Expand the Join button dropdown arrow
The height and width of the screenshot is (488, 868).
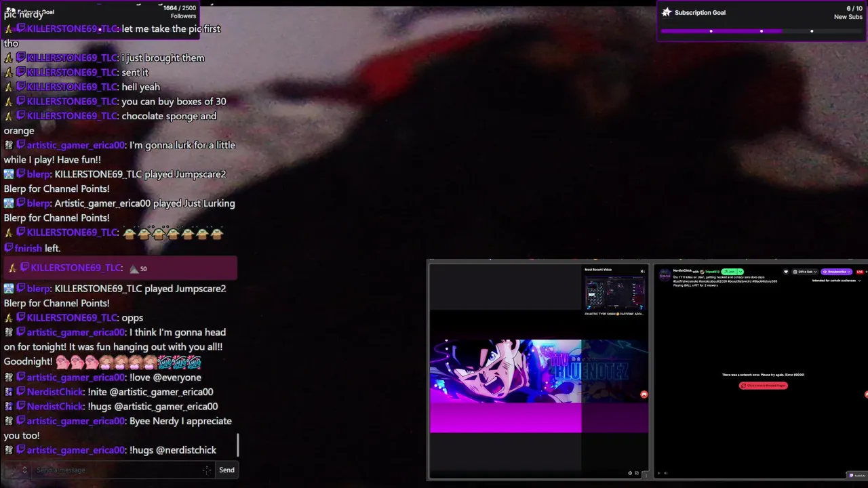pyautogui.click(x=741, y=272)
